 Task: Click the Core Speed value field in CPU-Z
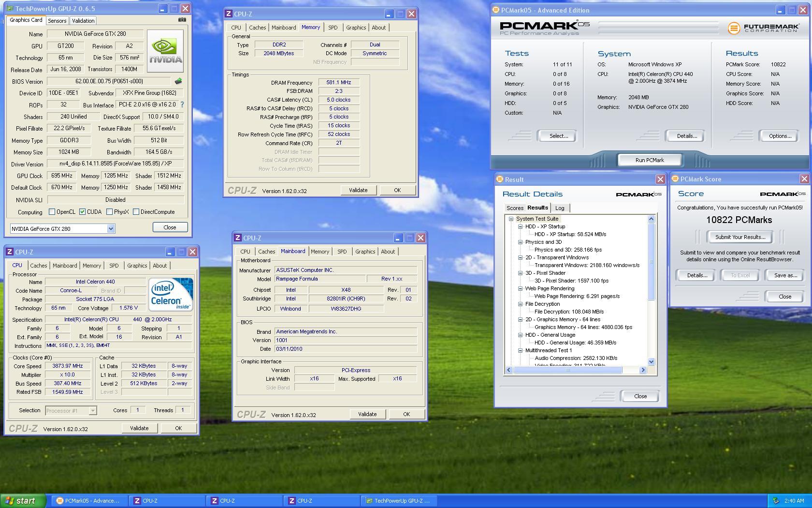pos(68,366)
